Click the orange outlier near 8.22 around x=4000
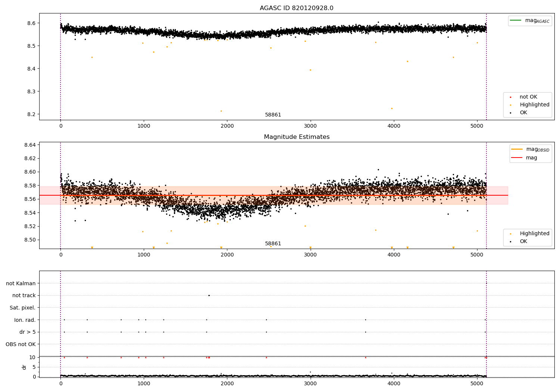Screen dimensions: 560x392 (x=392, y=108)
